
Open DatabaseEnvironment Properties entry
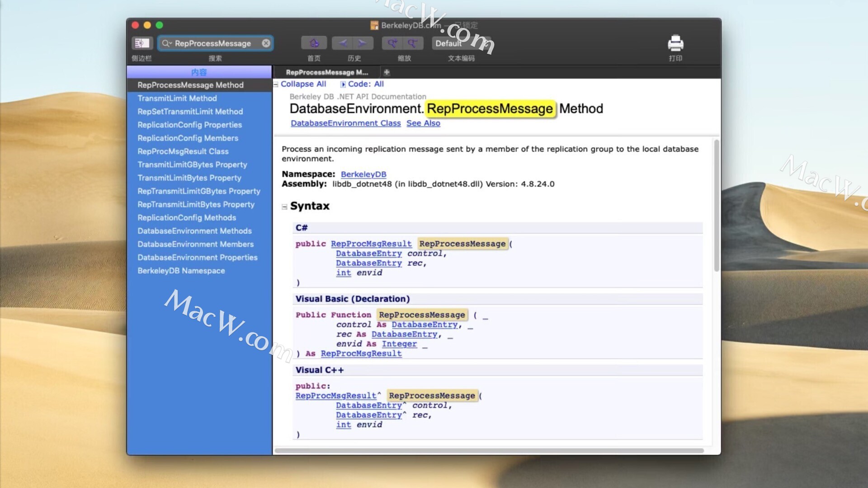coord(199,257)
